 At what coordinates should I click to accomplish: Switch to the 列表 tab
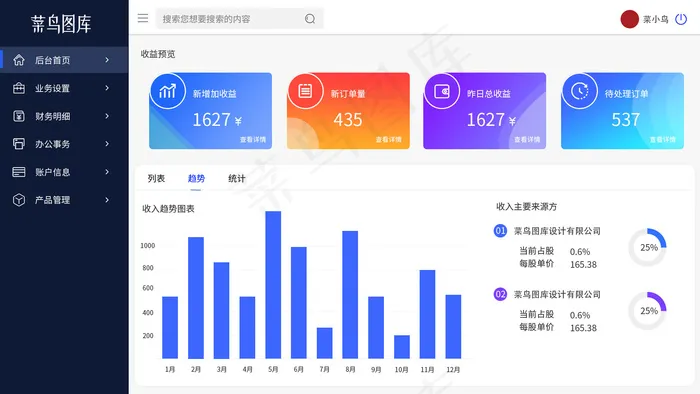[x=156, y=178]
